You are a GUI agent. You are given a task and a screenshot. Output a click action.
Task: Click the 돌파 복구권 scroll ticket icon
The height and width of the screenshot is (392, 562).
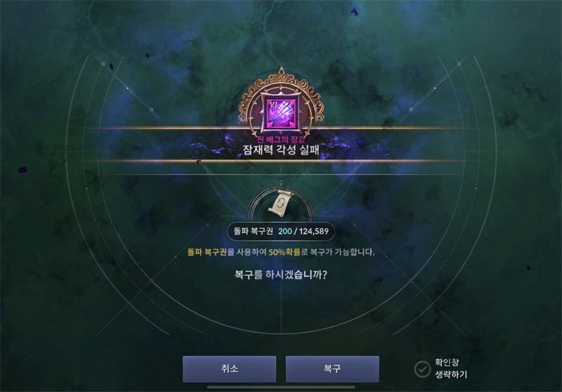(x=280, y=204)
